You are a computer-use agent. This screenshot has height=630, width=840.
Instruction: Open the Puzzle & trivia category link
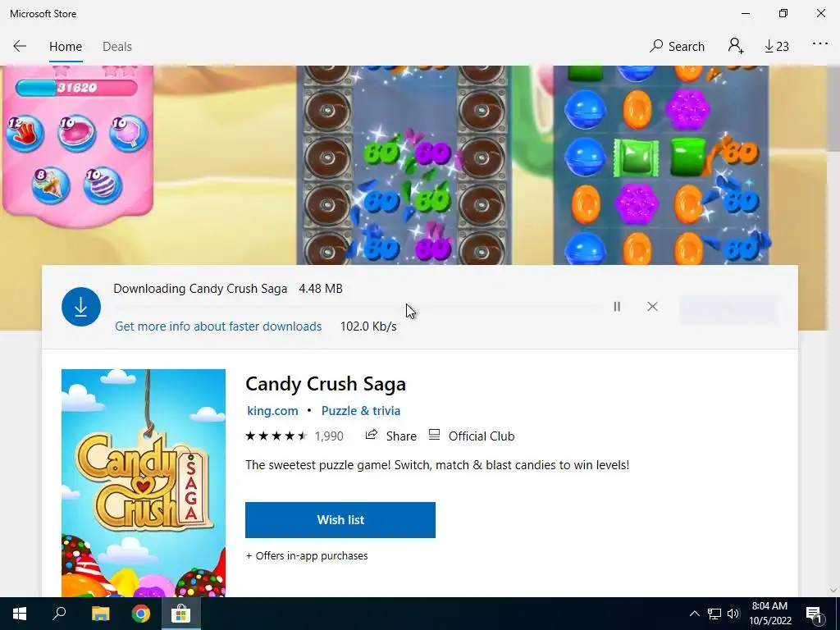tap(361, 411)
